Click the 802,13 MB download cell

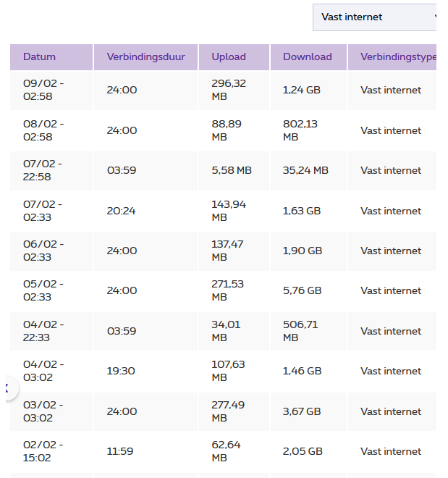point(300,130)
